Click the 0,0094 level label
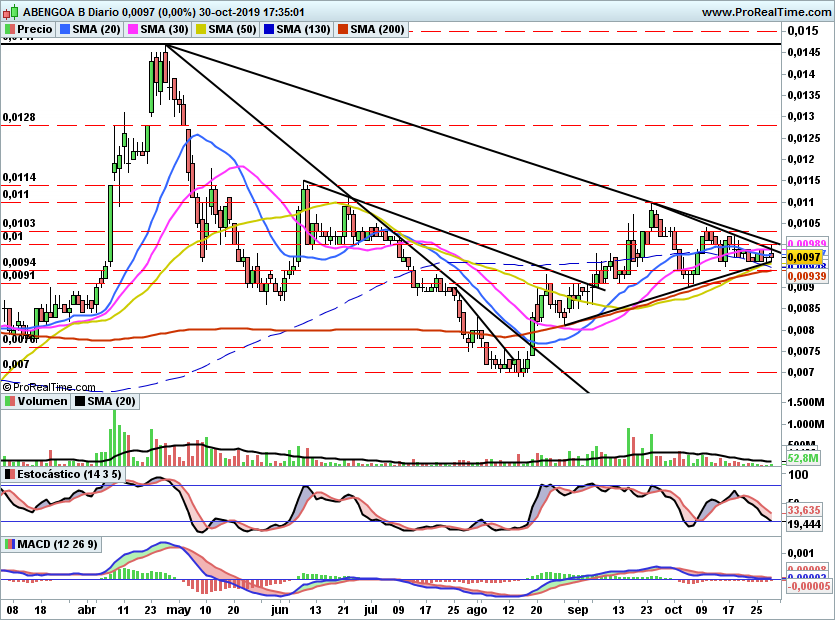This screenshot has height=620, width=835. [19, 262]
